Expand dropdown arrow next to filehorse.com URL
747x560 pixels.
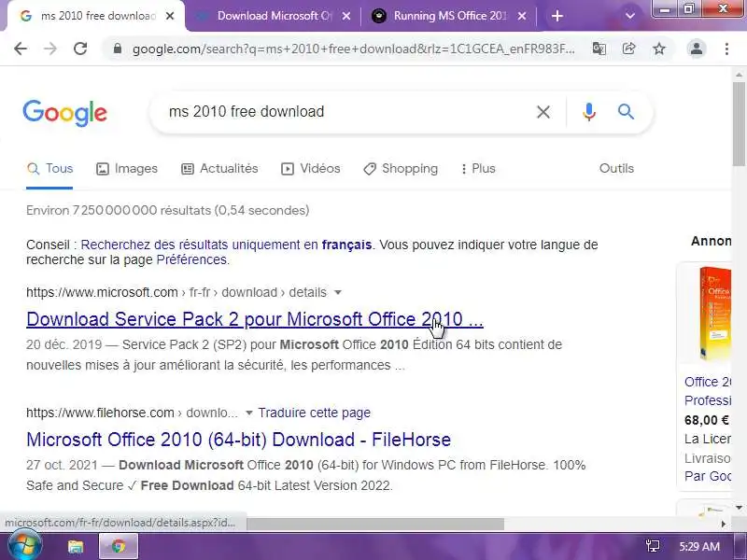pos(248,413)
